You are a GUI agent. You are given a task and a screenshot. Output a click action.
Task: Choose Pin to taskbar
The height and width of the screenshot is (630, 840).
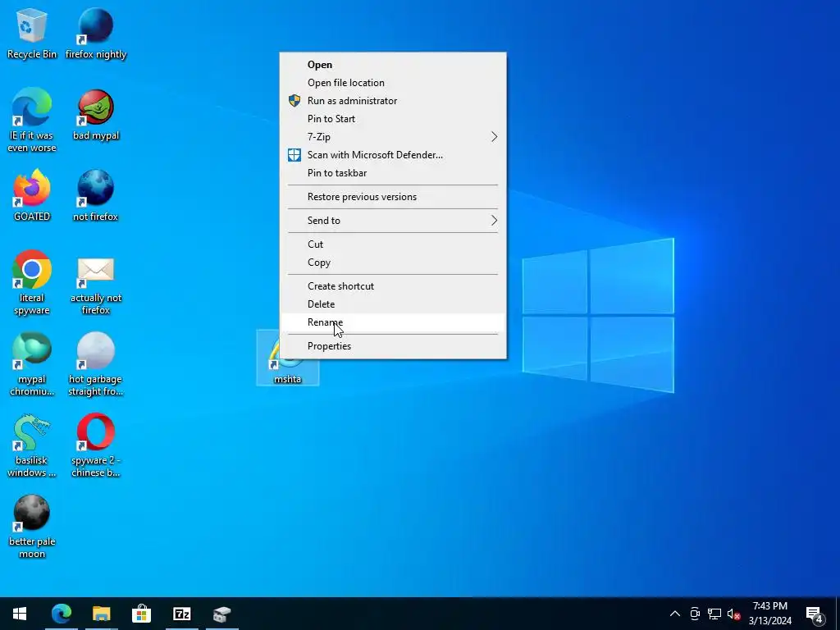click(393, 173)
